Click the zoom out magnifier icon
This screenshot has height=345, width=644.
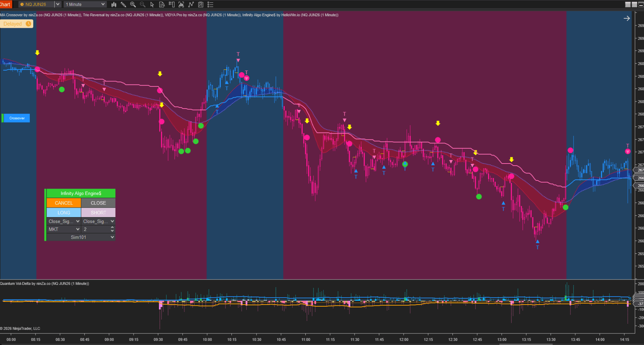pyautogui.click(x=143, y=4)
